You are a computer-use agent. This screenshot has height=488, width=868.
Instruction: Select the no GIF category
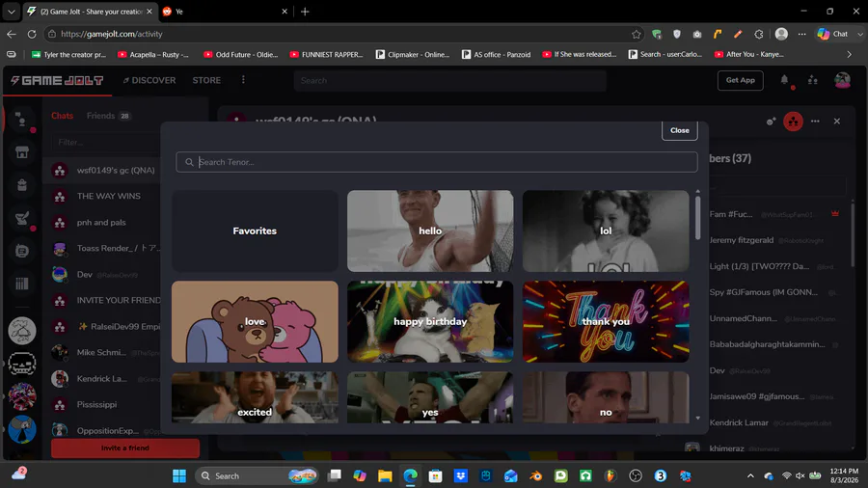tap(606, 397)
